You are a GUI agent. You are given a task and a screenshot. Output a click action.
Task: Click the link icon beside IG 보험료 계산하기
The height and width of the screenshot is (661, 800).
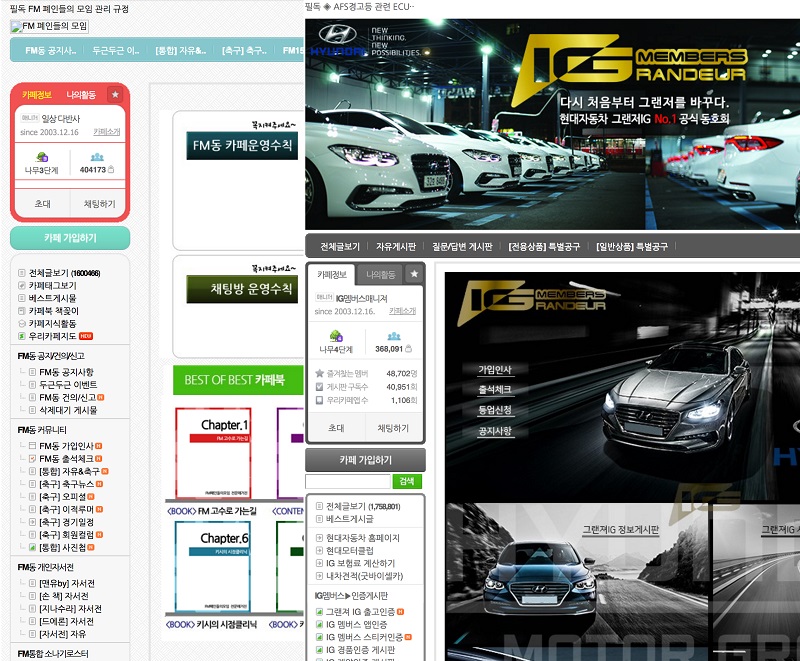click(x=319, y=563)
